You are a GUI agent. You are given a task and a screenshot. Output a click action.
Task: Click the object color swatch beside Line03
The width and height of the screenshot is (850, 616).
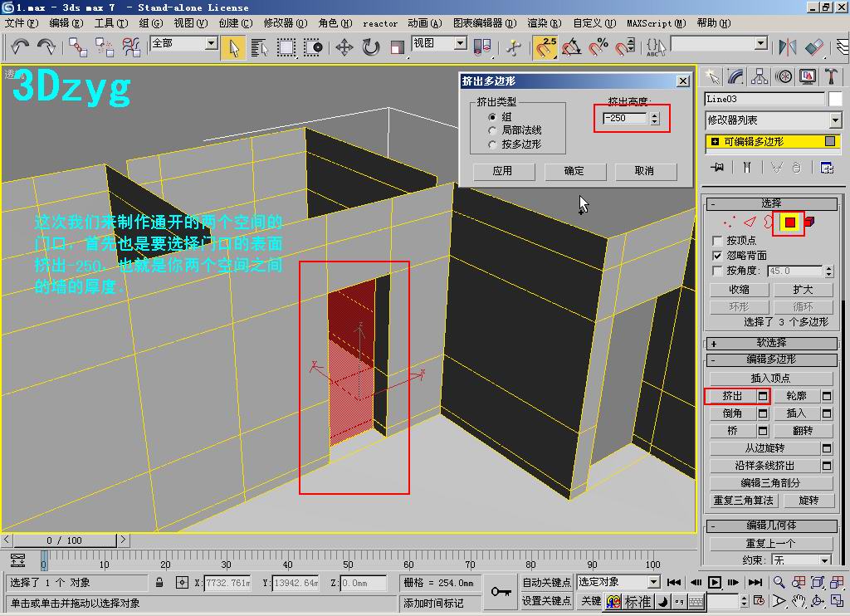coord(835,100)
